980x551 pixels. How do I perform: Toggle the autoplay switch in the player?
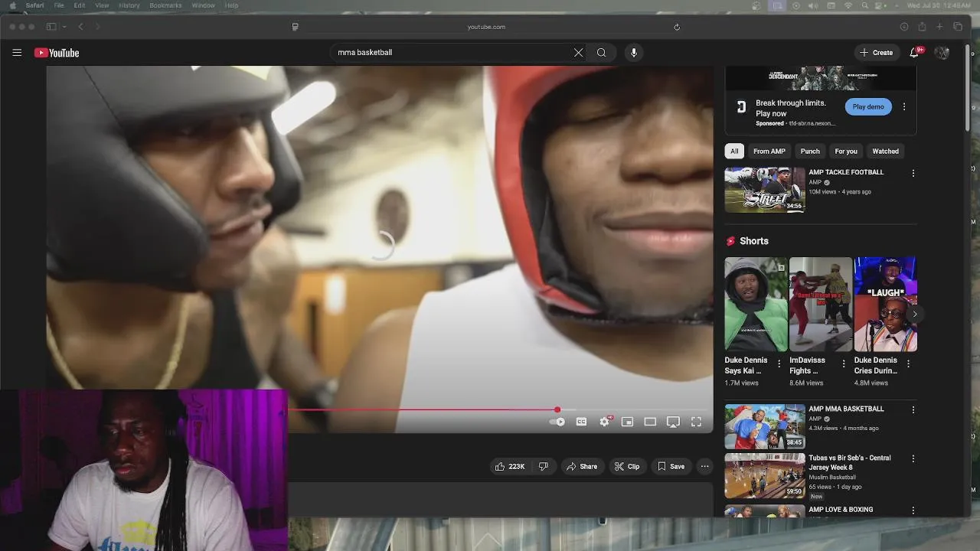pos(557,422)
